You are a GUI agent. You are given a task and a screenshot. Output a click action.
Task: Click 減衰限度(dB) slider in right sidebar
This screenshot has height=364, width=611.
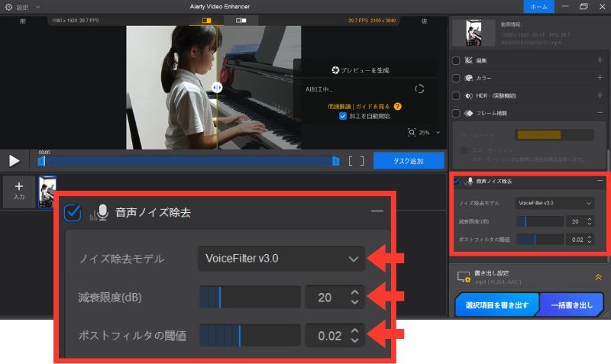coord(540,221)
